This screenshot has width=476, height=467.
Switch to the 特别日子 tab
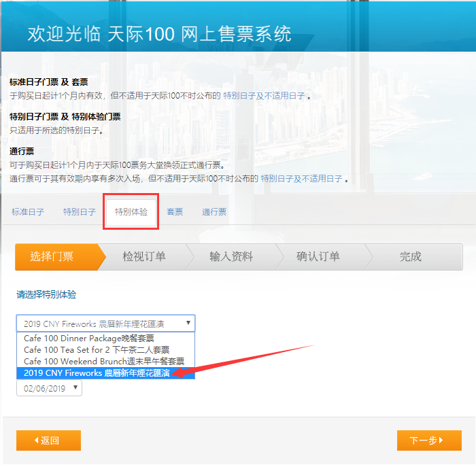tap(80, 212)
